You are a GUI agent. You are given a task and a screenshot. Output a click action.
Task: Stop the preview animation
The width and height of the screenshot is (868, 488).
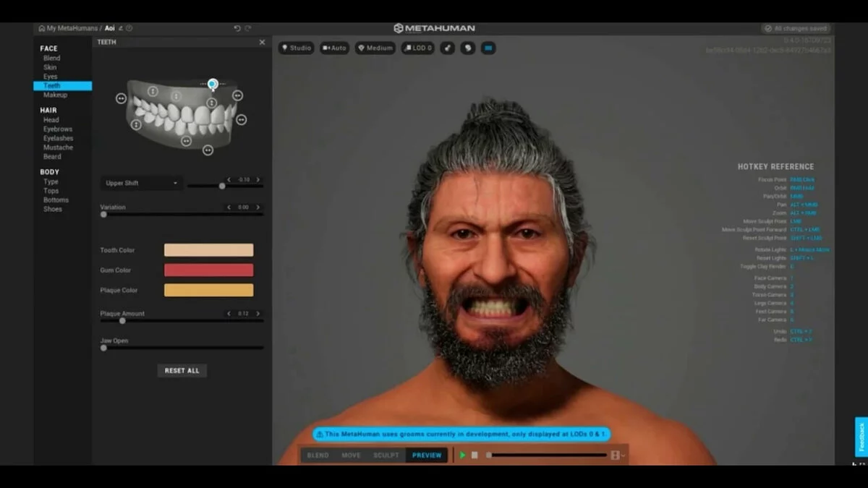[x=475, y=455]
